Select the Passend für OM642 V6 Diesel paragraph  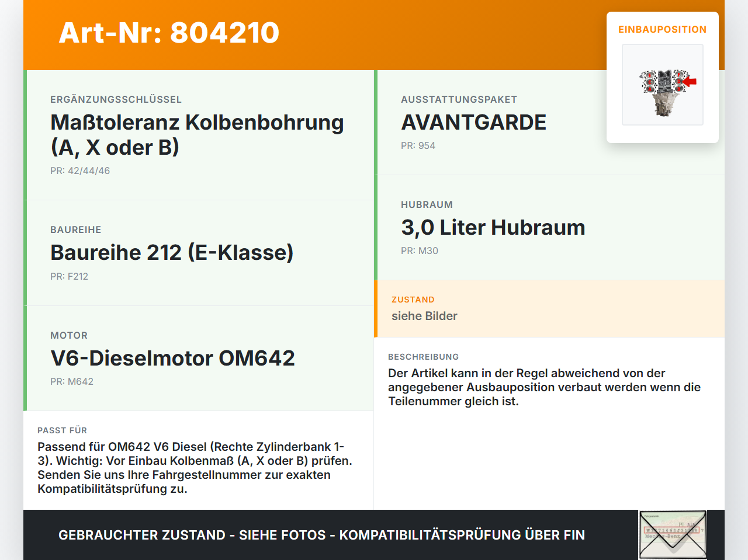(195, 468)
